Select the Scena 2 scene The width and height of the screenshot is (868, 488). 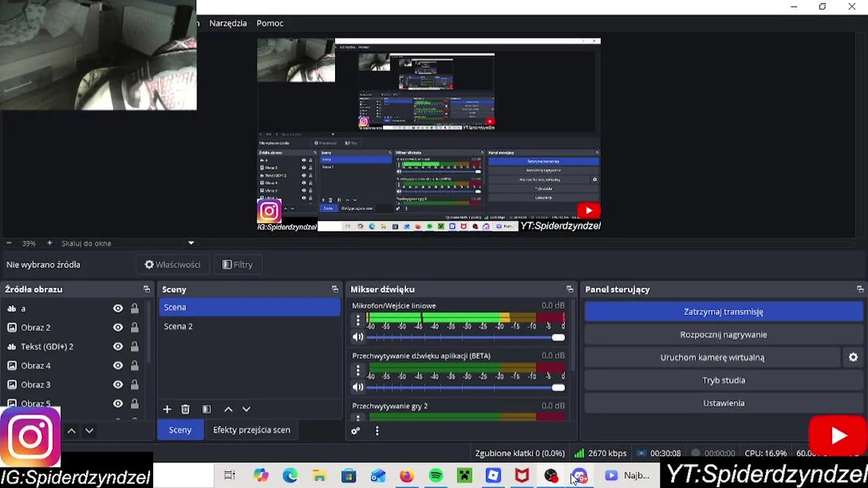click(x=250, y=326)
